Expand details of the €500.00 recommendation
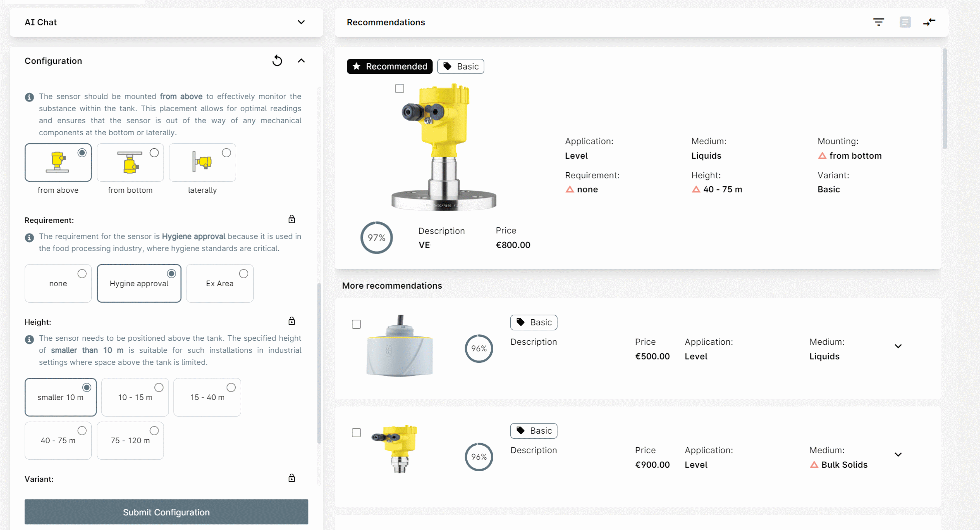Viewport: 980px width, 530px height. click(898, 346)
